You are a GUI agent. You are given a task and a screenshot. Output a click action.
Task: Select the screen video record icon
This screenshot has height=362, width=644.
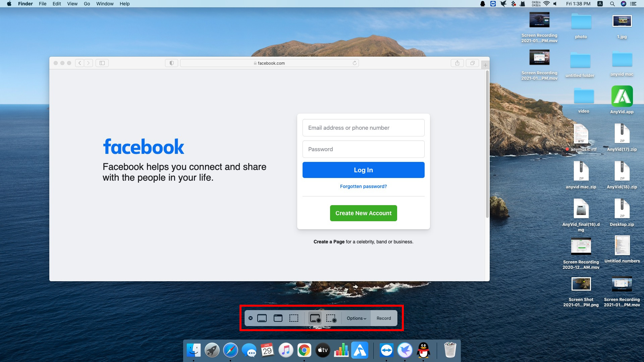point(315,318)
